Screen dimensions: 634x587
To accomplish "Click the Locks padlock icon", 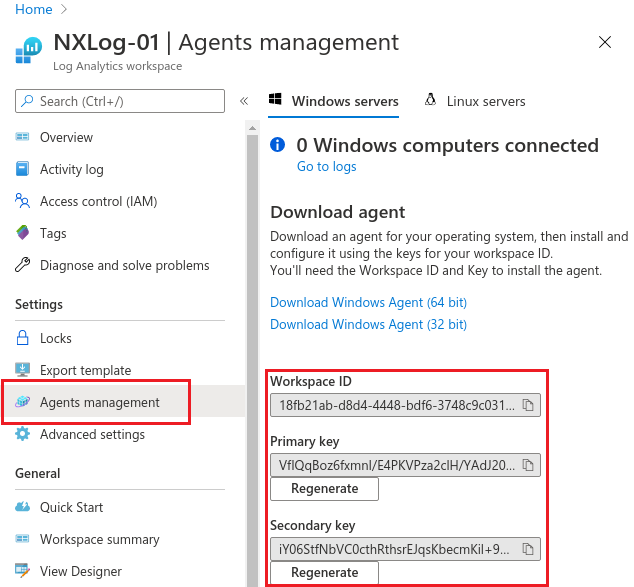I will [x=22, y=338].
